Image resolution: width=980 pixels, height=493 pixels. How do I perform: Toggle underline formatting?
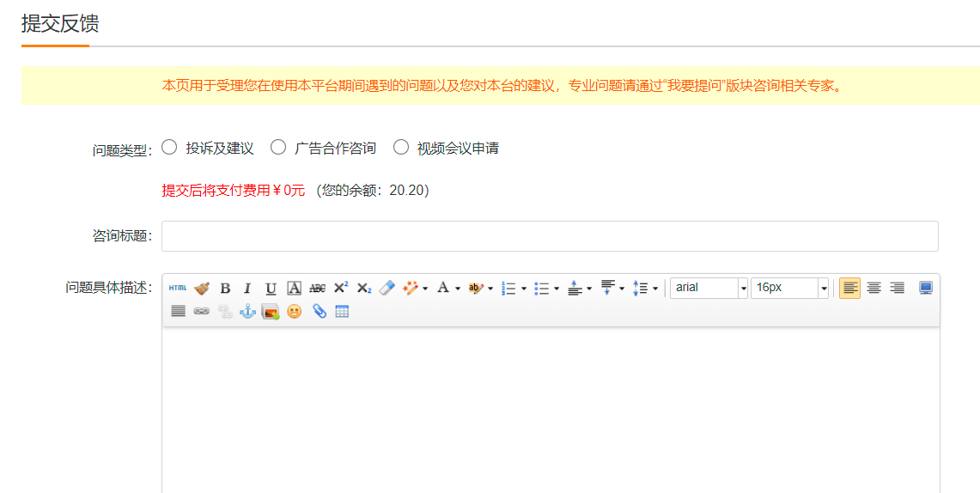coord(271,289)
